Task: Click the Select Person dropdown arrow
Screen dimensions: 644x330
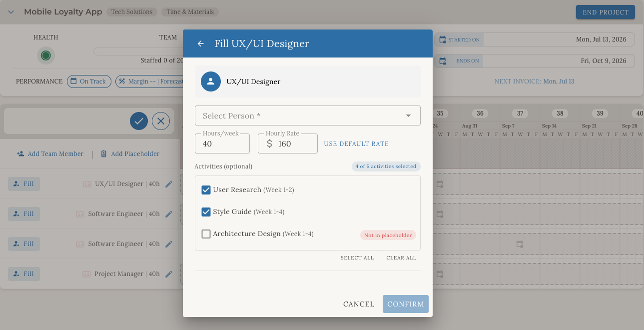Action: pos(408,115)
